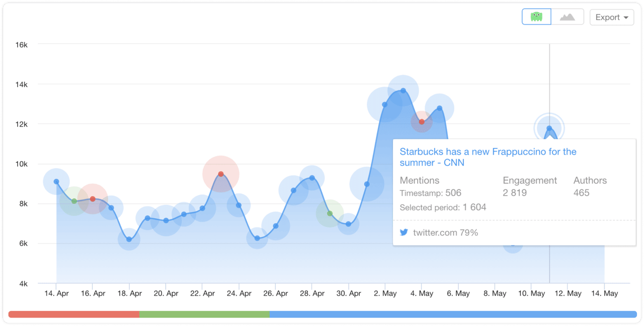The image size is (644, 326).
Task: Open the Export dropdown
Action: click(612, 17)
